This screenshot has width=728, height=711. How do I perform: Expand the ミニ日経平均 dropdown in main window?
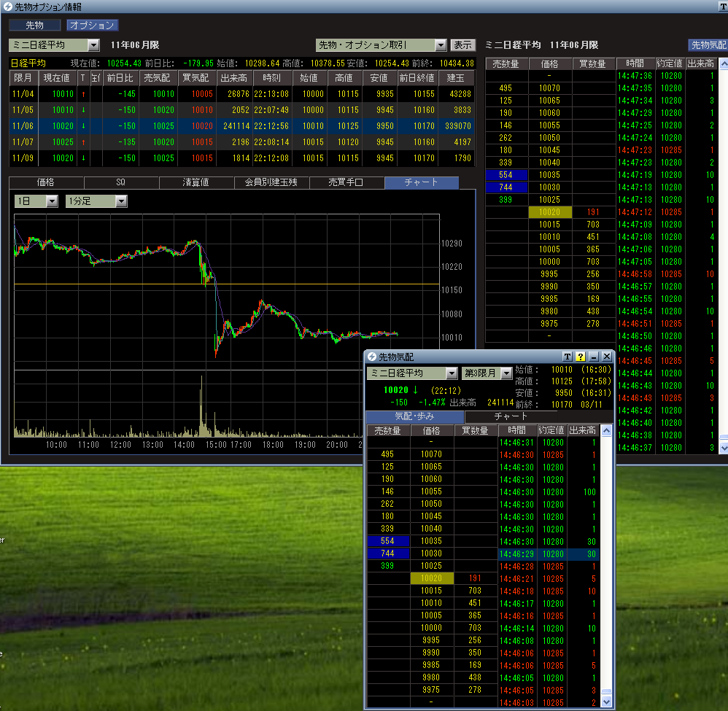93,45
